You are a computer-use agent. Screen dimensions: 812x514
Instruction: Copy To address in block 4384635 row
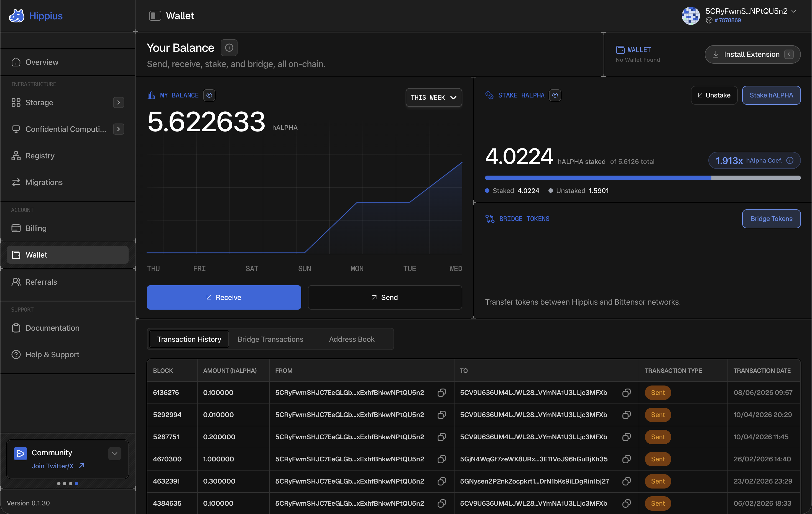tap(626, 503)
